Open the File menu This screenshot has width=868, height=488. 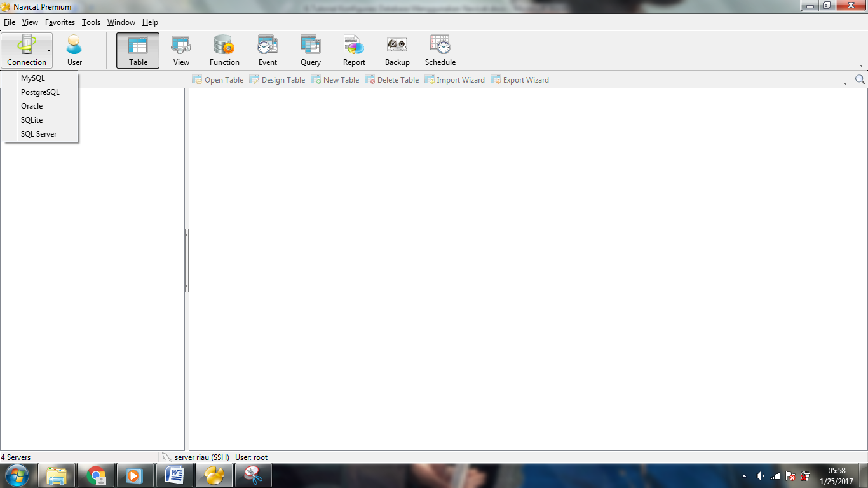click(10, 22)
